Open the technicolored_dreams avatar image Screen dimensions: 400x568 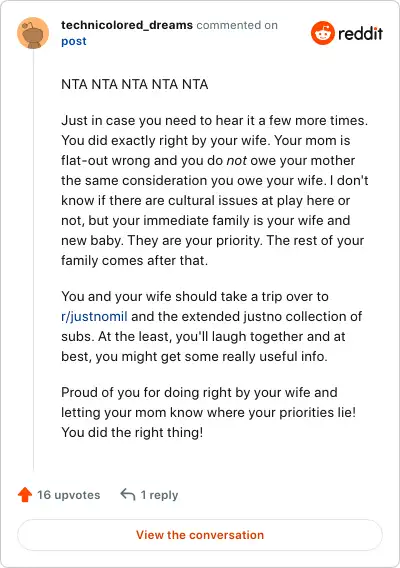(x=33, y=33)
